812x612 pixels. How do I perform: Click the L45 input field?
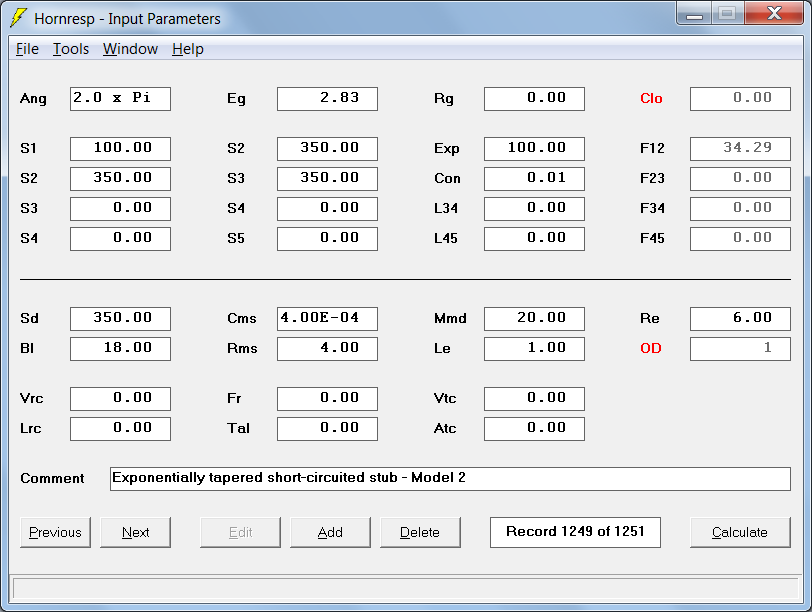click(x=534, y=239)
